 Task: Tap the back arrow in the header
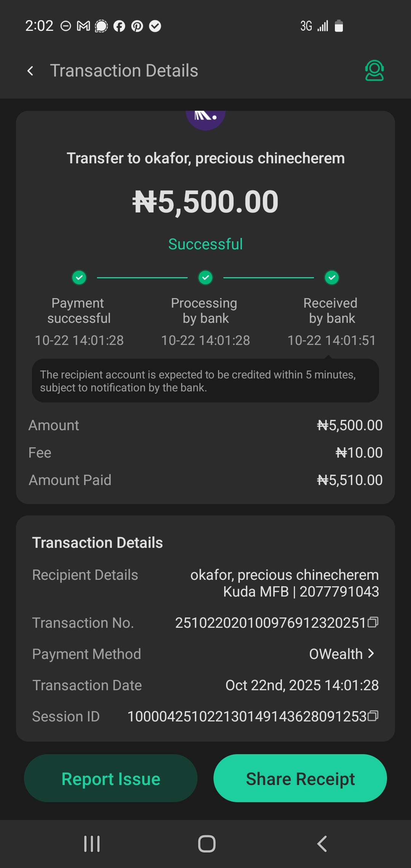tap(30, 71)
